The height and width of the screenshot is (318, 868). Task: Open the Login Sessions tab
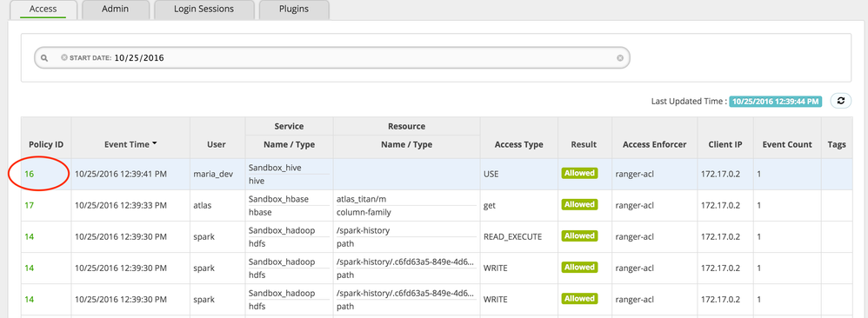204,10
